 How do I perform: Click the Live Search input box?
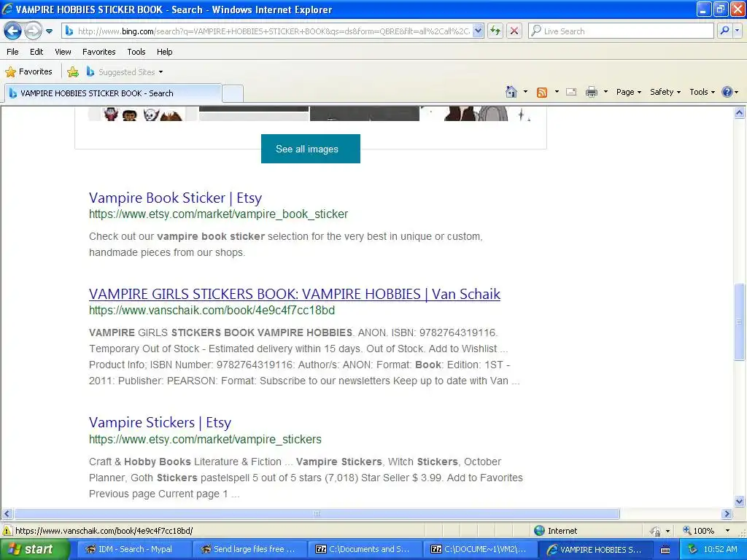(x=622, y=31)
